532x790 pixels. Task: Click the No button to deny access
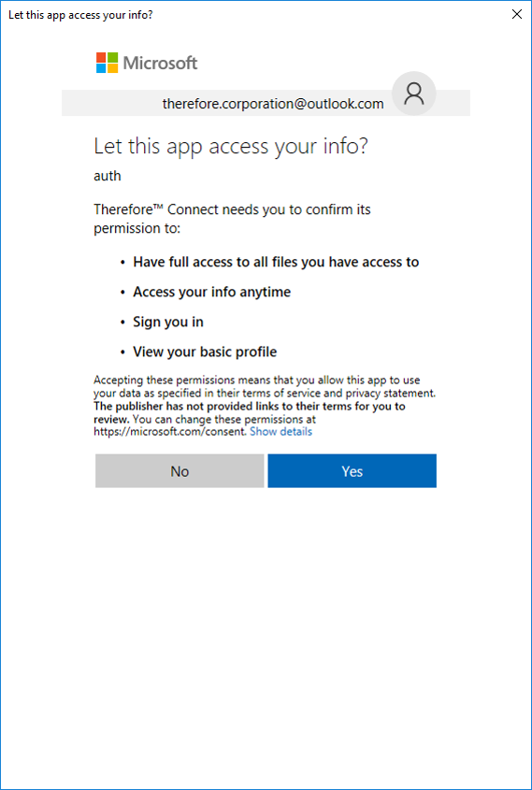coord(180,471)
